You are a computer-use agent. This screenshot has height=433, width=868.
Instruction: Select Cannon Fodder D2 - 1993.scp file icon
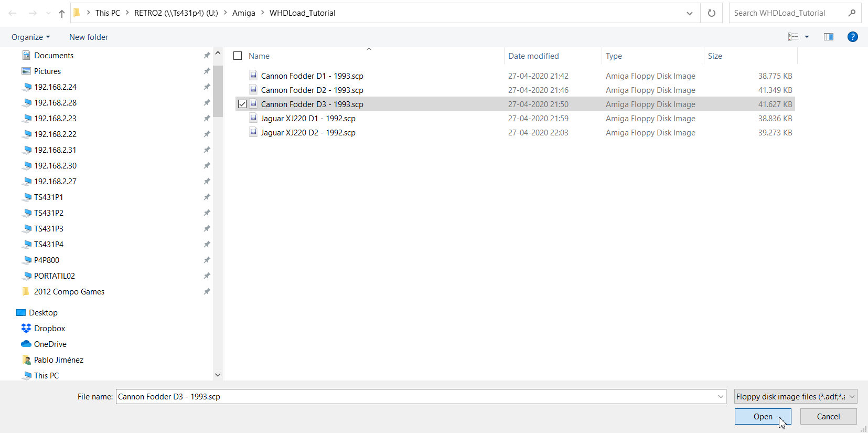pos(253,89)
